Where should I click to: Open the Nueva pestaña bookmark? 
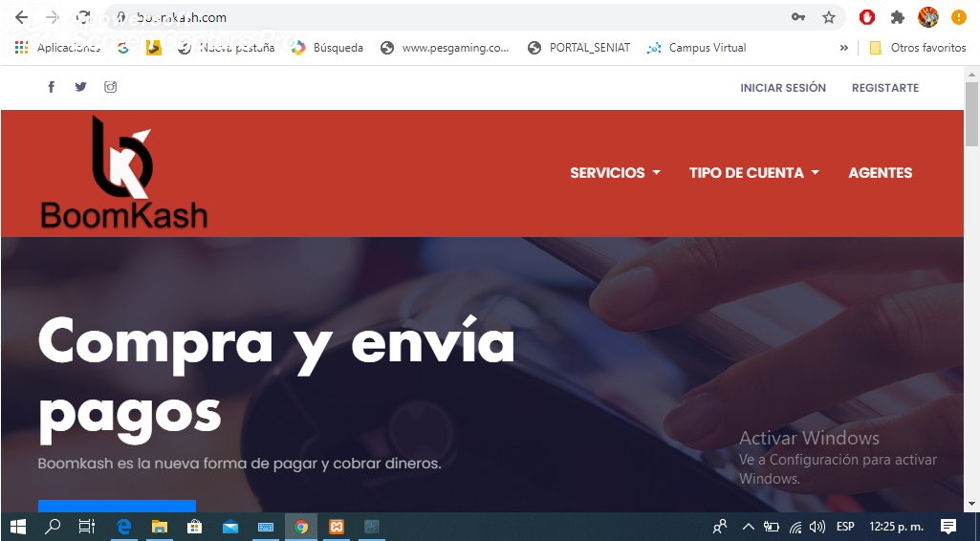[227, 48]
